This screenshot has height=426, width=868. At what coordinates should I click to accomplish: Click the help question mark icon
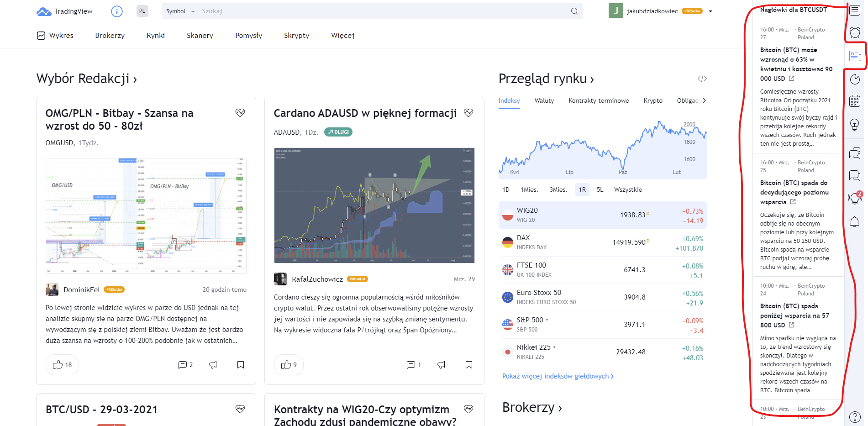(855, 416)
